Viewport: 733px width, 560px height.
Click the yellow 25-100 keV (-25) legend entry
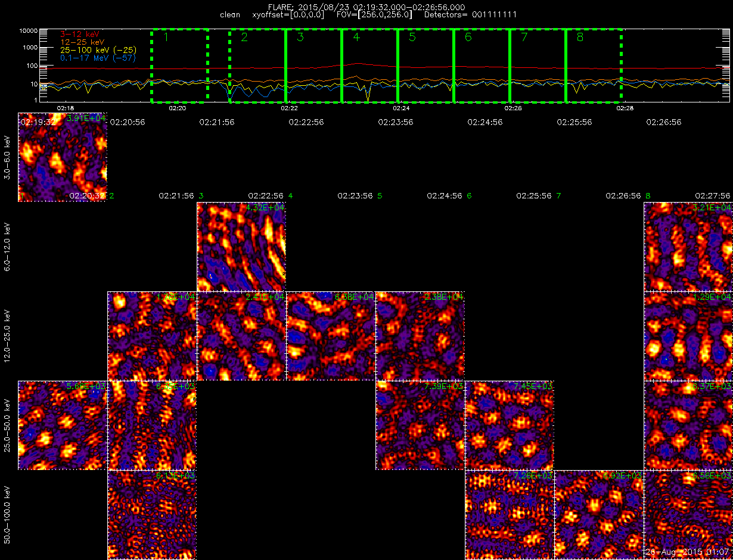pos(98,51)
